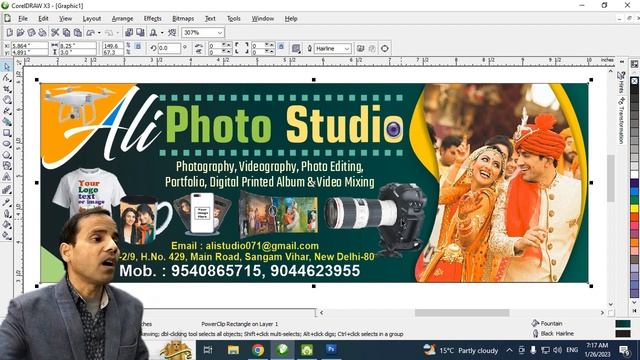
Task: Click the Wrap paragraph text icon
Action: [296, 49]
